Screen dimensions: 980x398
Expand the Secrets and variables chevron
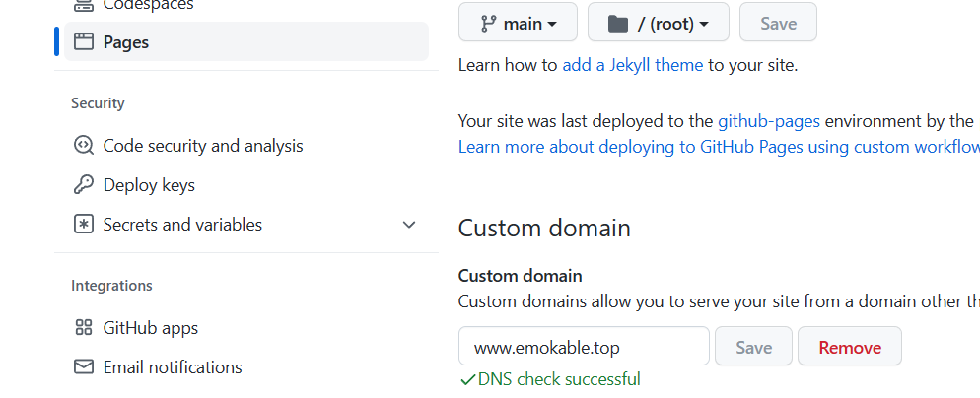click(410, 225)
